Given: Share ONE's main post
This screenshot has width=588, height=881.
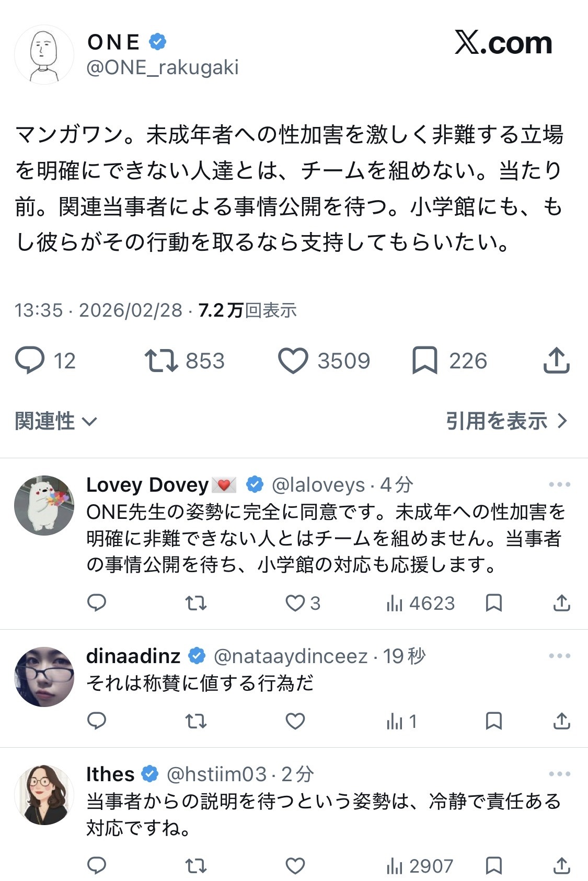Looking at the screenshot, I should (556, 361).
